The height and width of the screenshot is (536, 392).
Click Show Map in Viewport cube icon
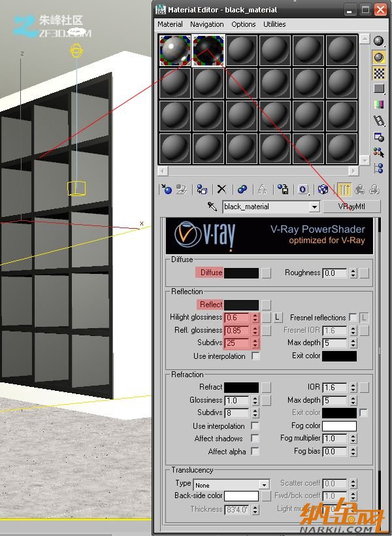pos(323,189)
